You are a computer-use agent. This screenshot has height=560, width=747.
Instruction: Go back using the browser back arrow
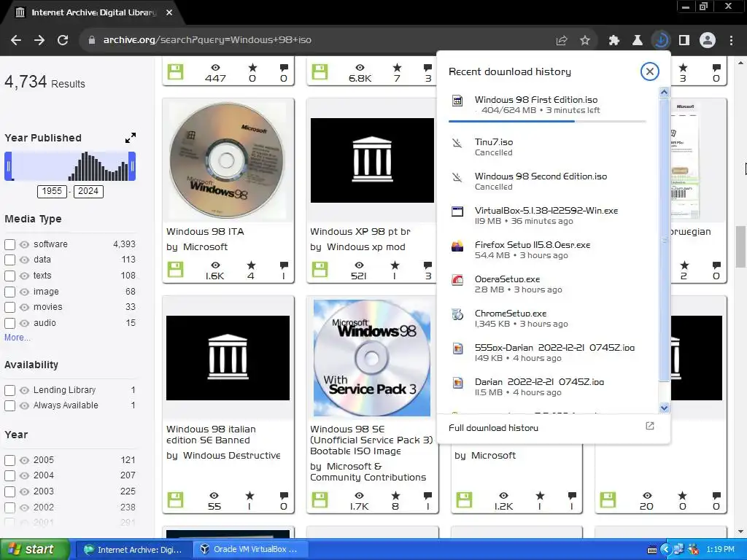coord(16,40)
